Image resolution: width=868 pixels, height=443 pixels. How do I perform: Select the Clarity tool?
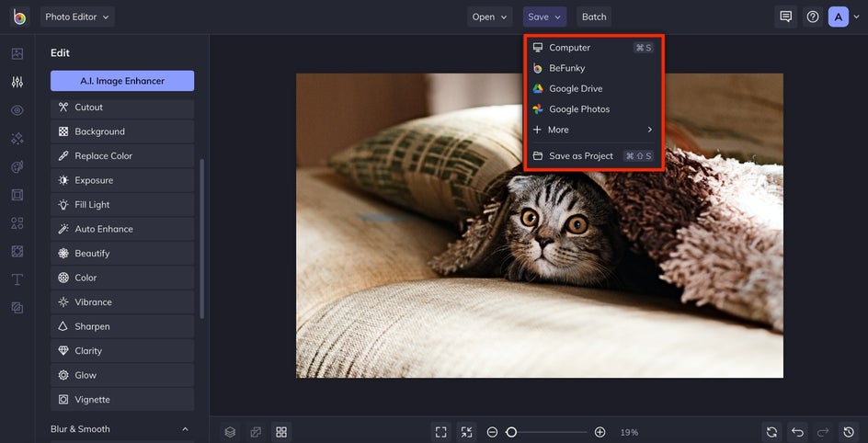click(122, 351)
